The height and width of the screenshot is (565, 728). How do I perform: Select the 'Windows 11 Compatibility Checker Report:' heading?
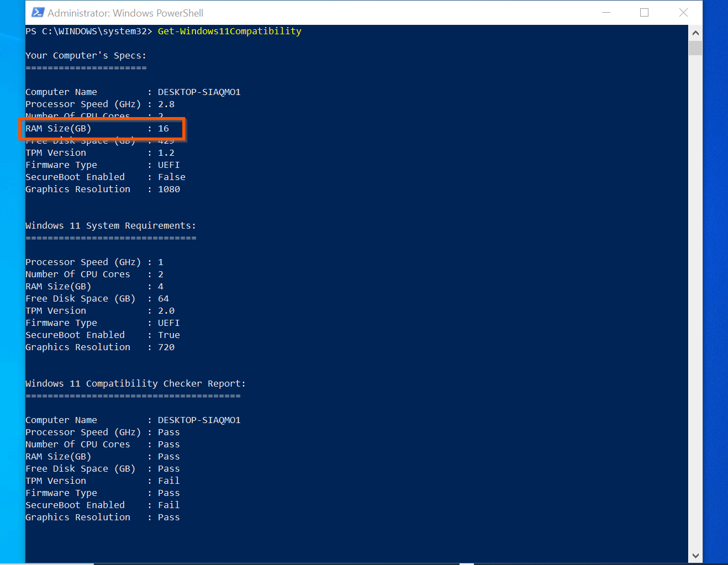[x=135, y=384]
